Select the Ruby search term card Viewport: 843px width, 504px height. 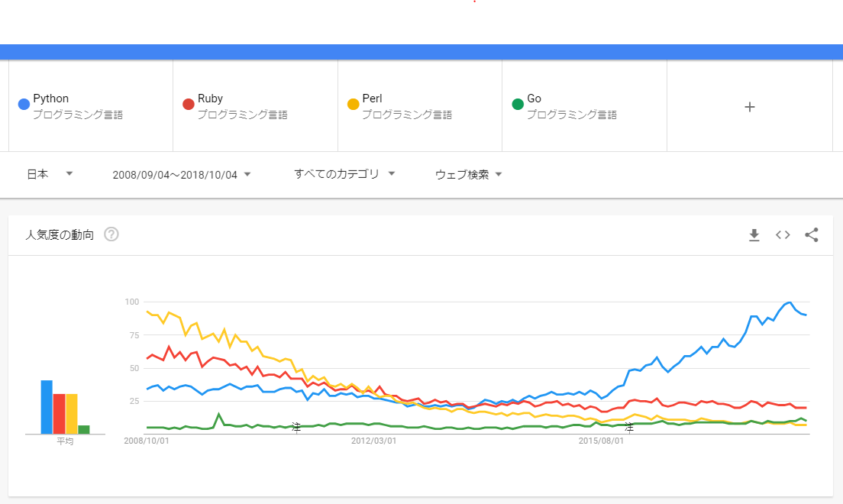click(x=255, y=106)
